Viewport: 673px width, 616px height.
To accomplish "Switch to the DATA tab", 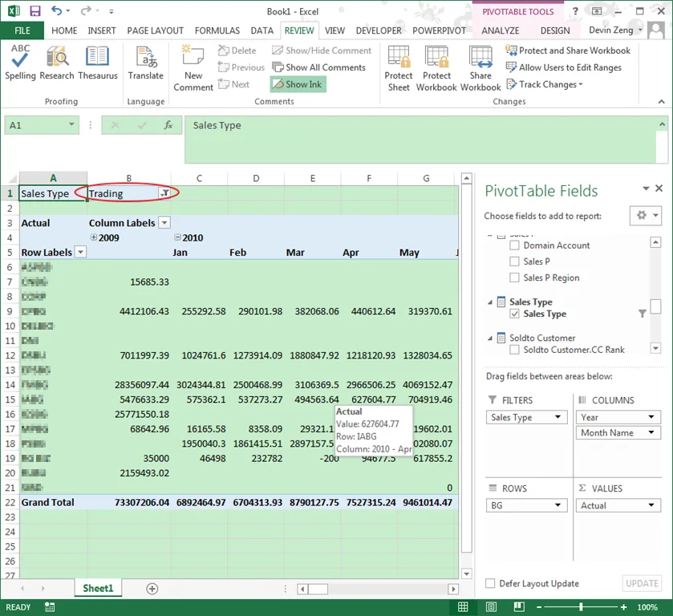I will pos(261,30).
